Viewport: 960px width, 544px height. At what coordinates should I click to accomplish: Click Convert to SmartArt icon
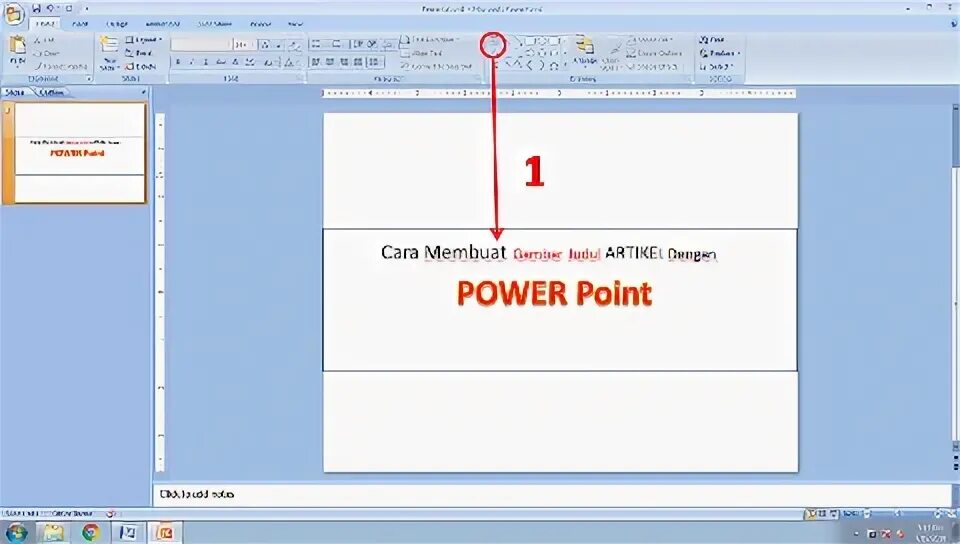click(437, 66)
